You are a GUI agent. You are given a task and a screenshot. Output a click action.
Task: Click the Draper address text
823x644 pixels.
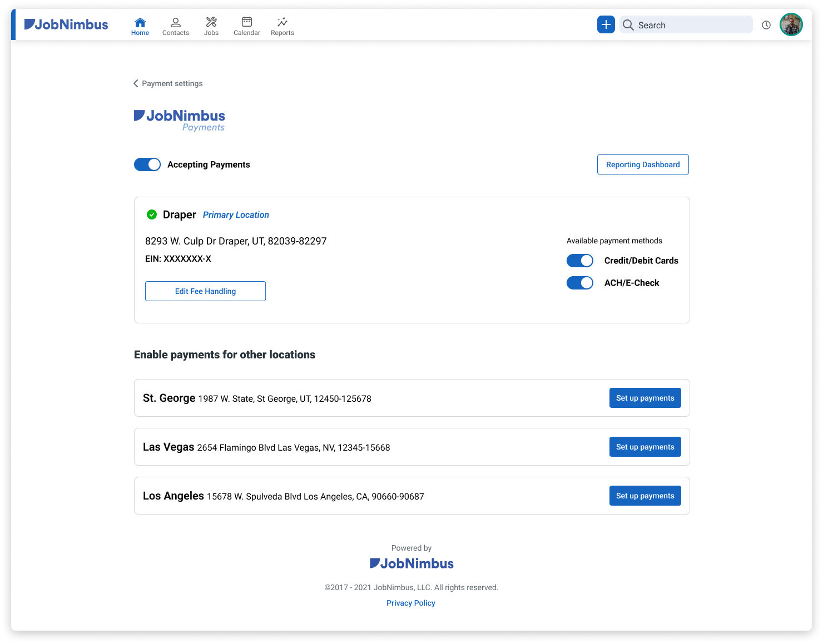pos(236,241)
